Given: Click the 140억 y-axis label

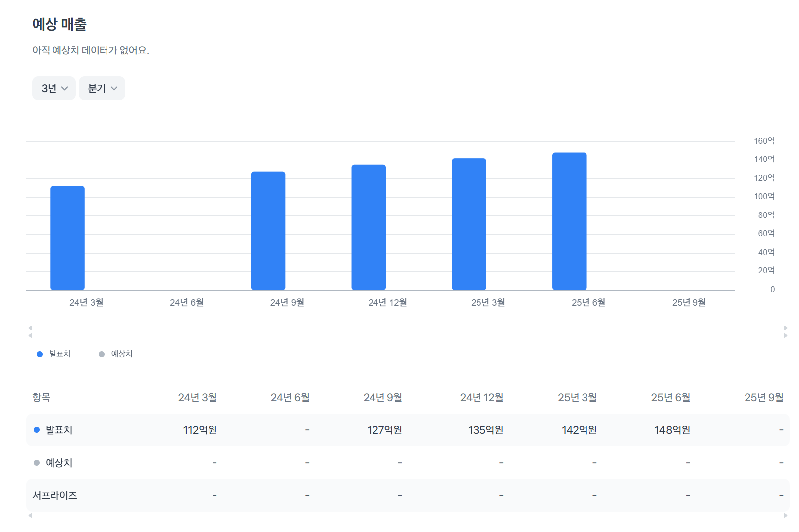Looking at the screenshot, I should [764, 159].
